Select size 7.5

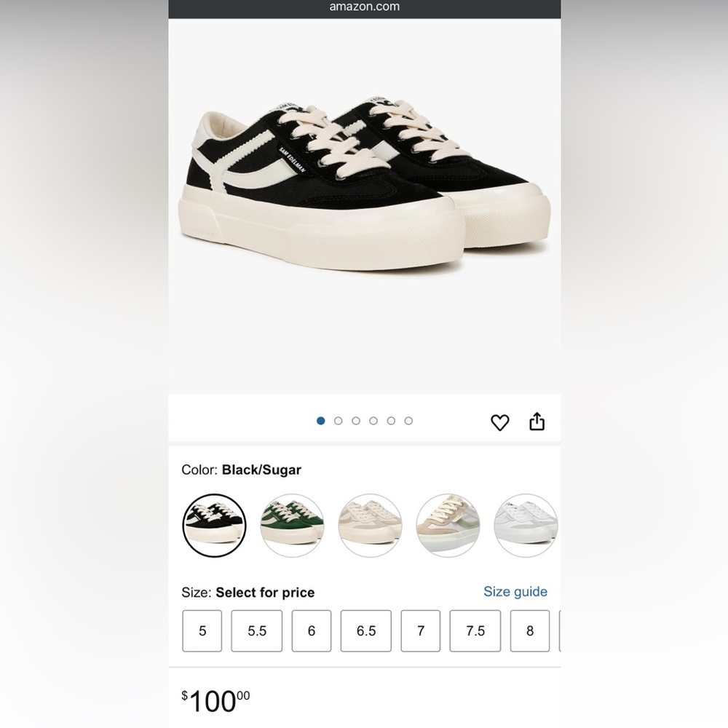[x=475, y=630]
